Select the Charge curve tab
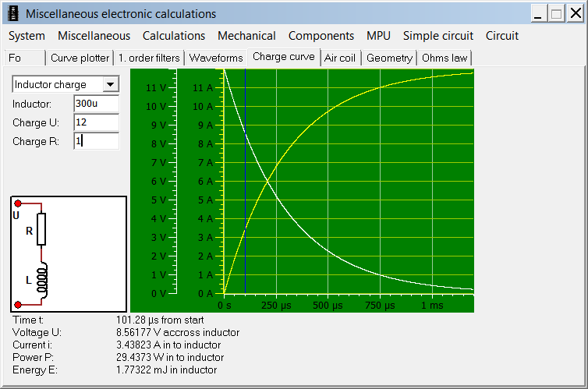Screen dimensions: 588x389 click(284, 57)
